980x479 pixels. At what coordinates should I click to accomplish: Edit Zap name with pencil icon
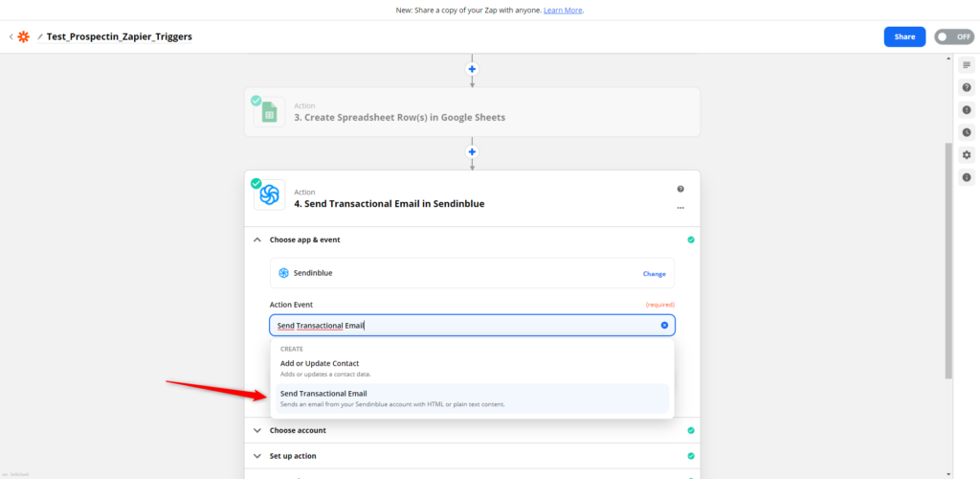point(40,37)
